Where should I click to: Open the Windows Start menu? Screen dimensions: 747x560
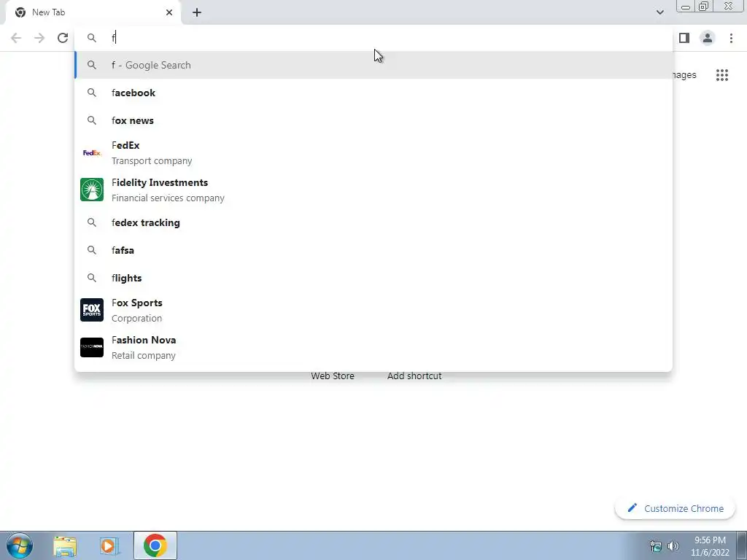[20, 545]
